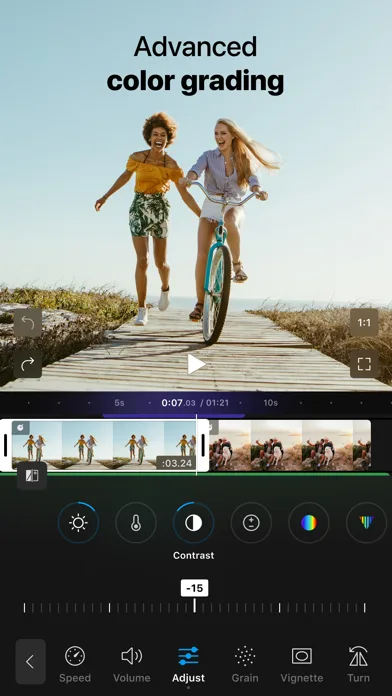
Task: Tap the undo arrow button
Action: click(x=28, y=323)
